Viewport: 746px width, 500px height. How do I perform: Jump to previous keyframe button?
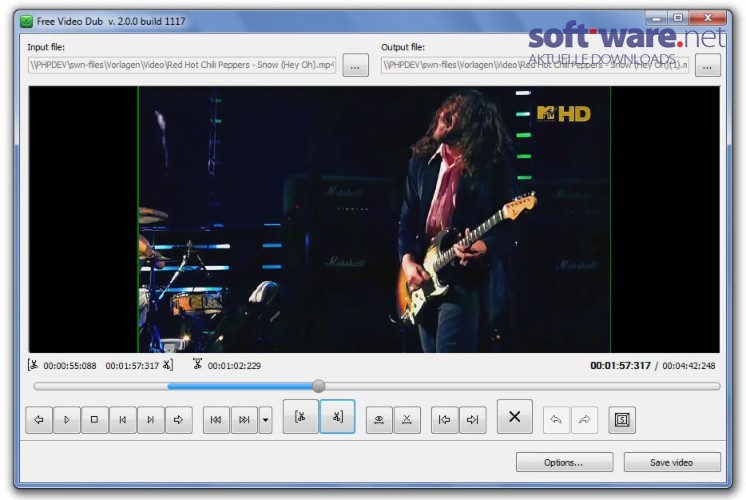click(216, 420)
